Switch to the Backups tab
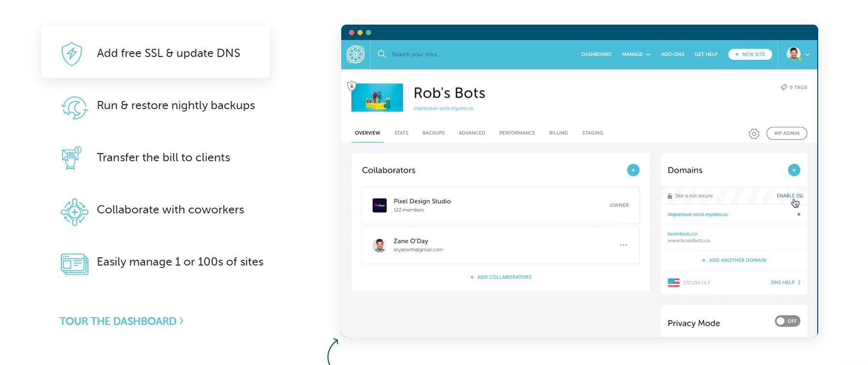The width and height of the screenshot is (868, 365). coord(434,133)
